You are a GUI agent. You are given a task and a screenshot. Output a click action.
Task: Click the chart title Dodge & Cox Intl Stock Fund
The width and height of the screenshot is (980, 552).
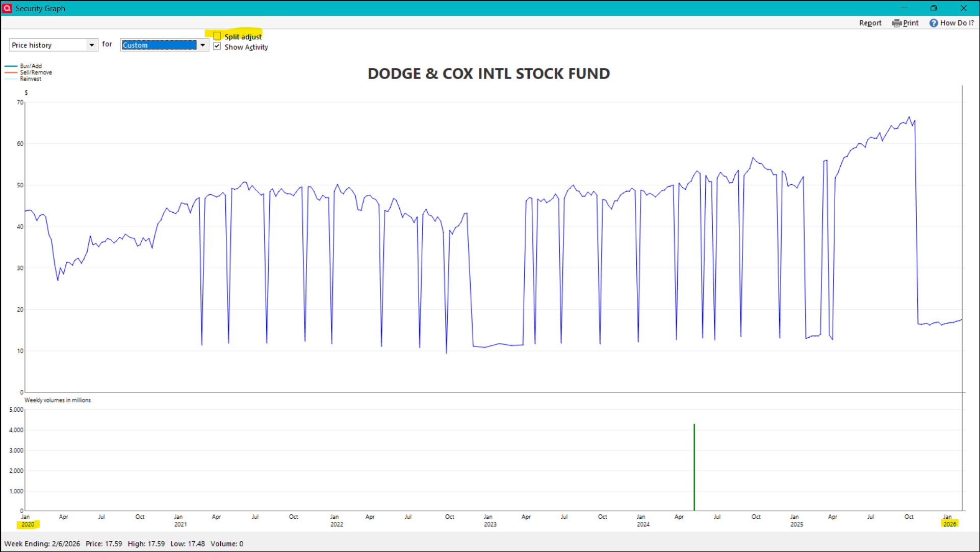tap(488, 73)
